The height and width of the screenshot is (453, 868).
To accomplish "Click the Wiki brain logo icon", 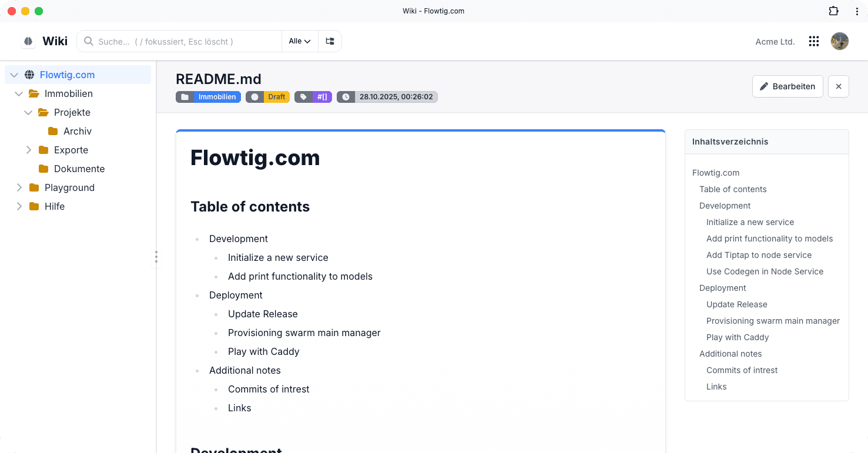I will coord(28,41).
